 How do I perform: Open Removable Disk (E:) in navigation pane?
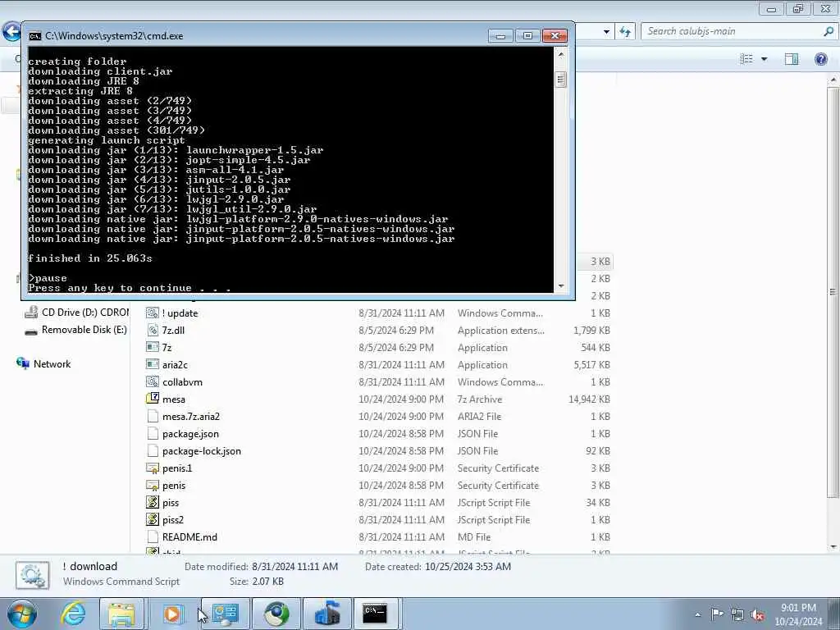coord(76,330)
